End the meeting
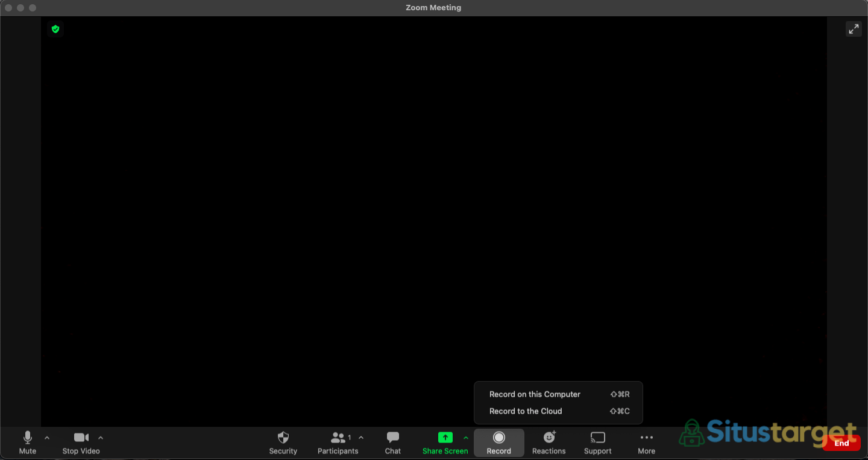 (x=841, y=443)
